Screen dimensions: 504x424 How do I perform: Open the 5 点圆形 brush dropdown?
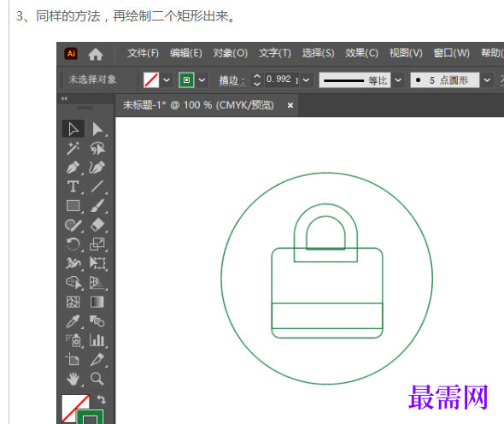tap(487, 79)
